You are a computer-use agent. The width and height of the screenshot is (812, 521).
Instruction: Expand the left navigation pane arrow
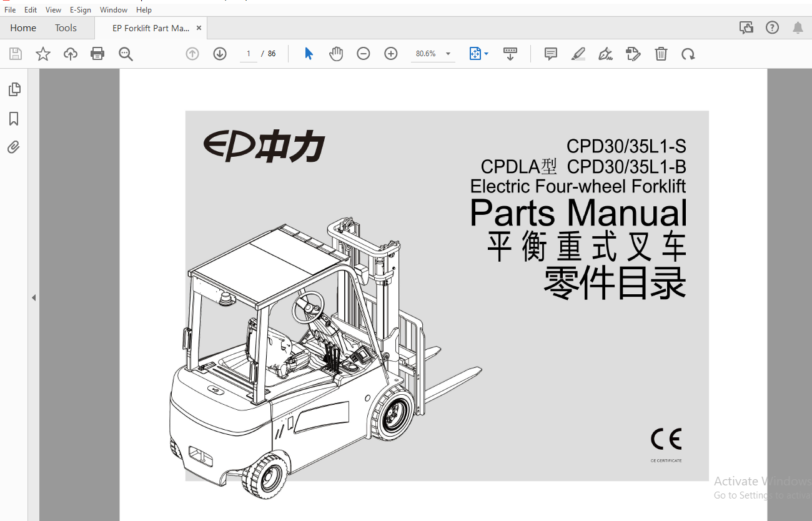[34, 298]
